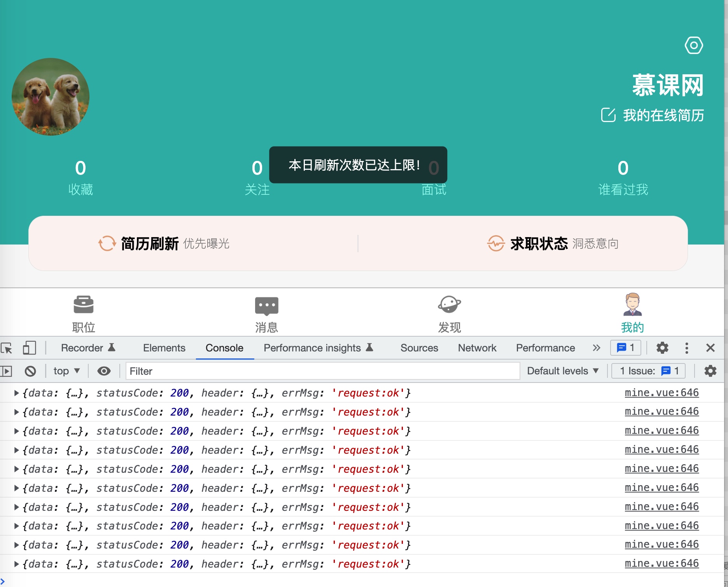This screenshot has width=728, height=587.
Task: Click the puppy avatar photo
Action: (x=51, y=97)
